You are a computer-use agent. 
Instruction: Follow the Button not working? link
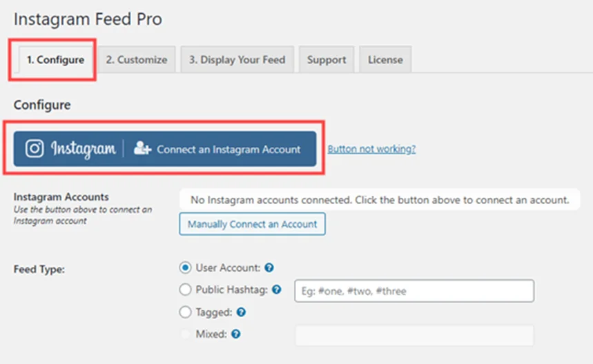pos(371,149)
